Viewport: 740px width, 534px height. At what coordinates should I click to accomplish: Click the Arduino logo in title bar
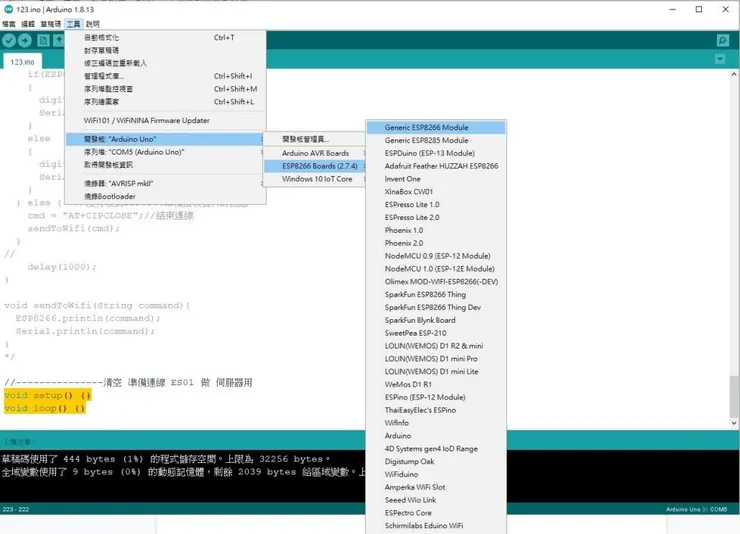pos(8,9)
